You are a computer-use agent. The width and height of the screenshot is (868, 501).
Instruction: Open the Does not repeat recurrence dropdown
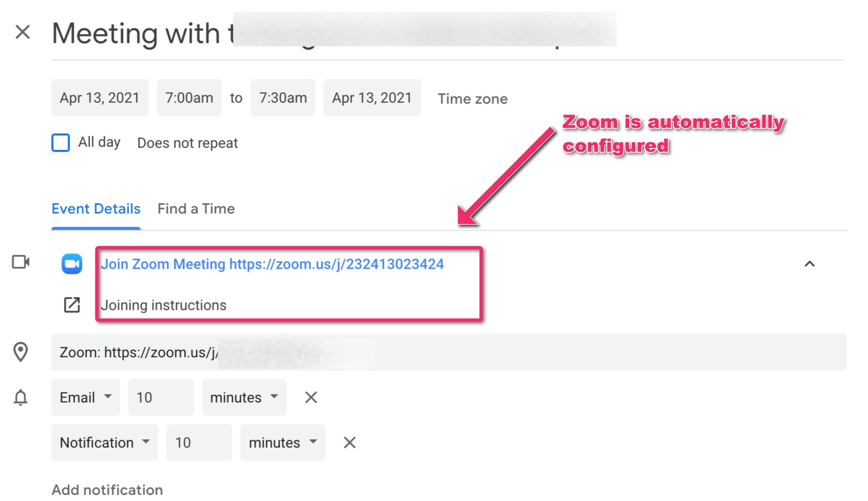click(x=187, y=143)
